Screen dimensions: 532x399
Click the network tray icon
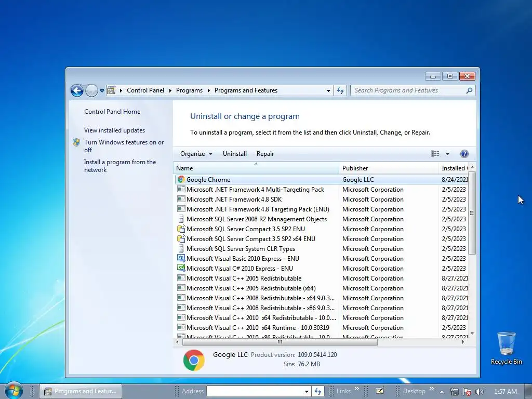click(x=454, y=392)
